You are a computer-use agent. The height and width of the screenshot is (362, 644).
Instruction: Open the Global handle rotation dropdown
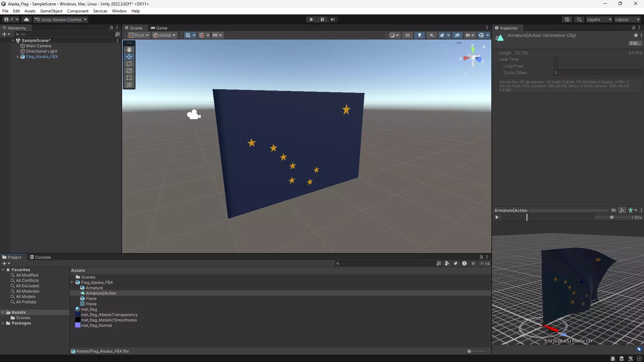click(164, 35)
